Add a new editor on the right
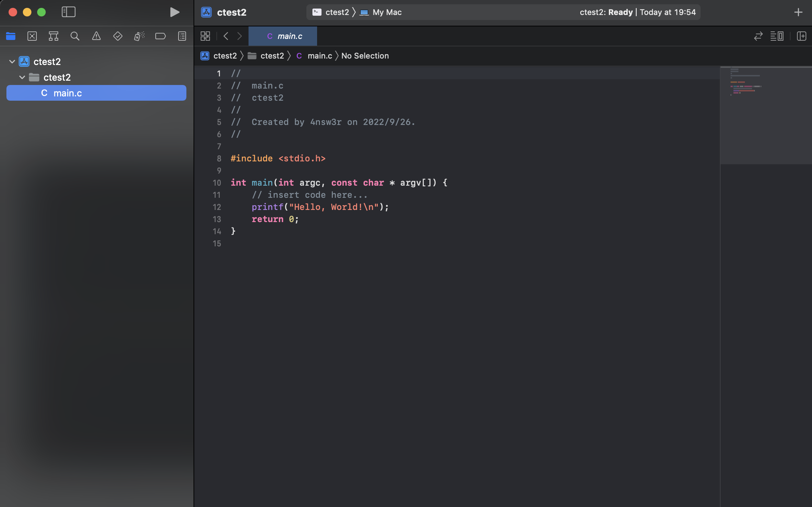This screenshot has width=812, height=507. (801, 36)
